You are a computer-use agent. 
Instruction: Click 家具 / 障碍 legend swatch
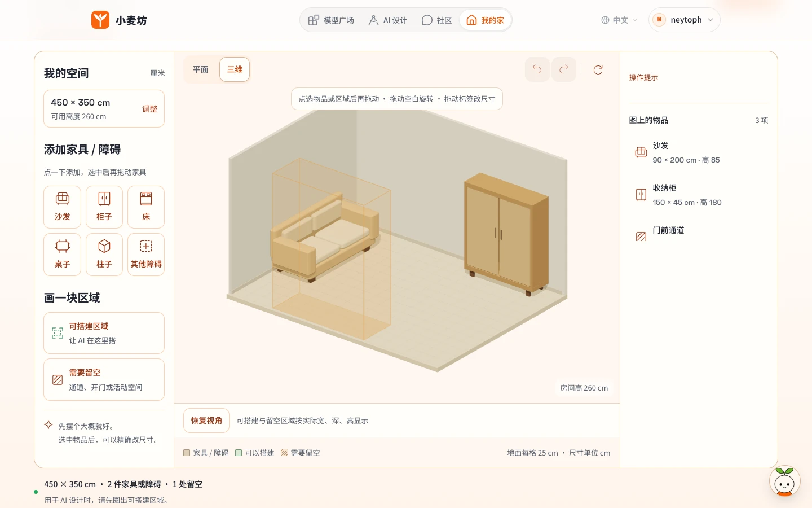[187, 453]
